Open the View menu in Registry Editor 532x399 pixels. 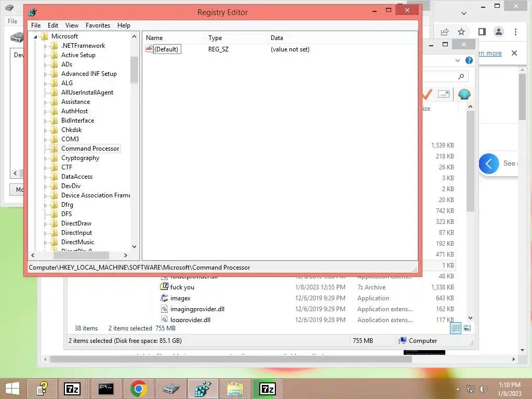tap(72, 25)
